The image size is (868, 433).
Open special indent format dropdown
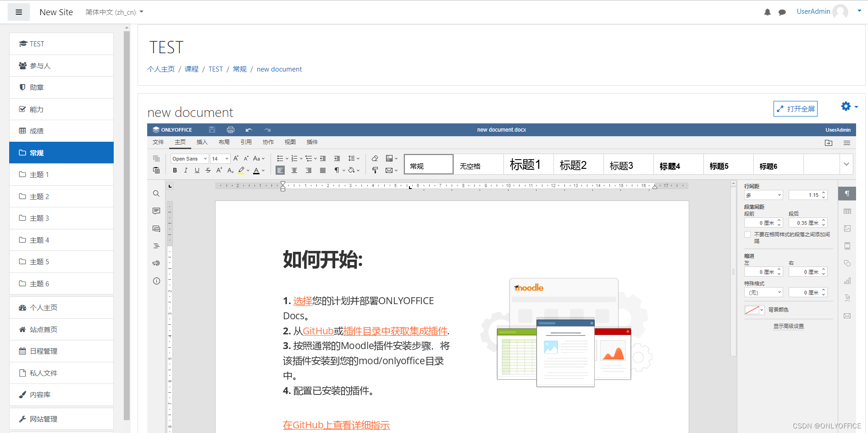click(763, 292)
